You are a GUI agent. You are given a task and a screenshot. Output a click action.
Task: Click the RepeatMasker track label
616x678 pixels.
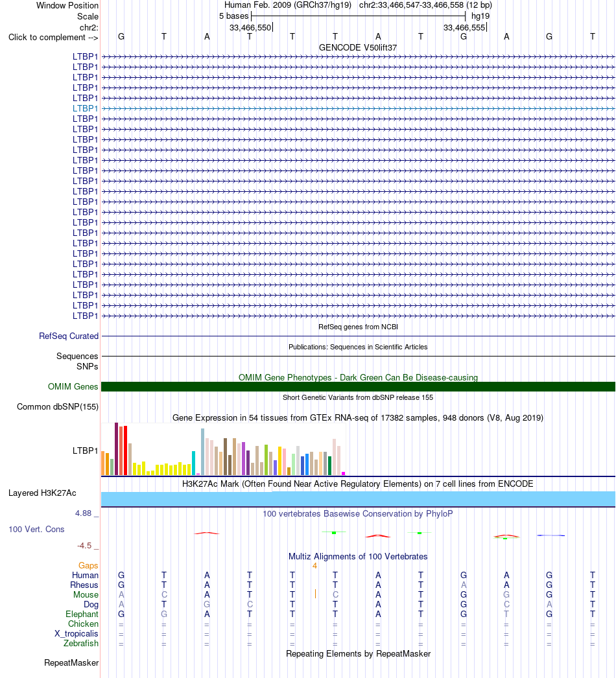click(x=71, y=663)
